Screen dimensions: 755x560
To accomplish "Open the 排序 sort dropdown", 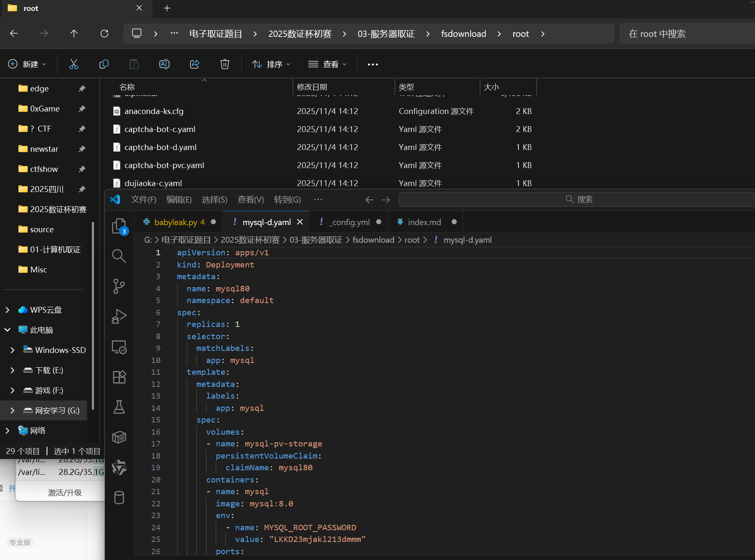I will click(x=271, y=64).
